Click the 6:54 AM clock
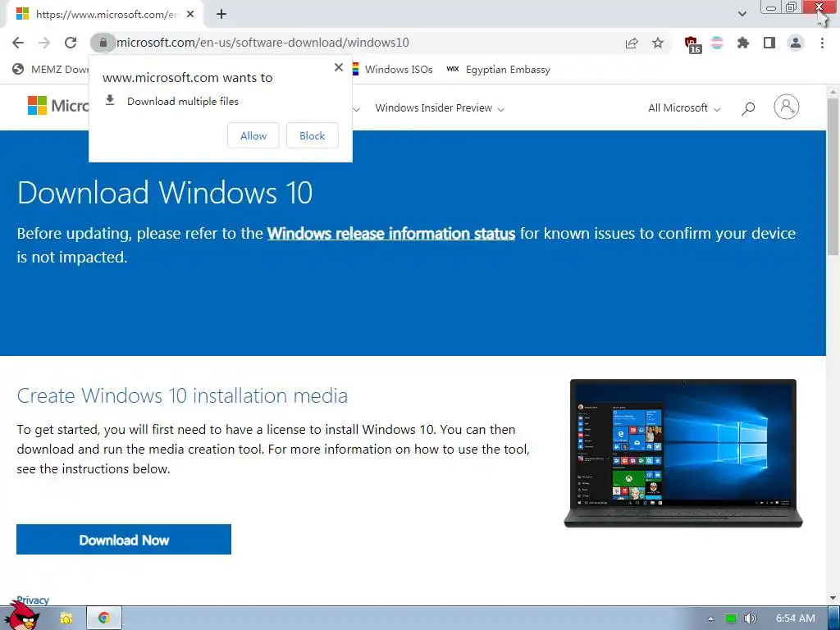840x630 pixels. coord(796,619)
